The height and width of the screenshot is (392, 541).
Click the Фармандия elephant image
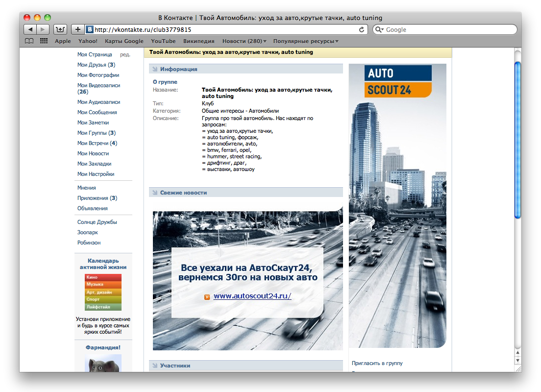103,363
